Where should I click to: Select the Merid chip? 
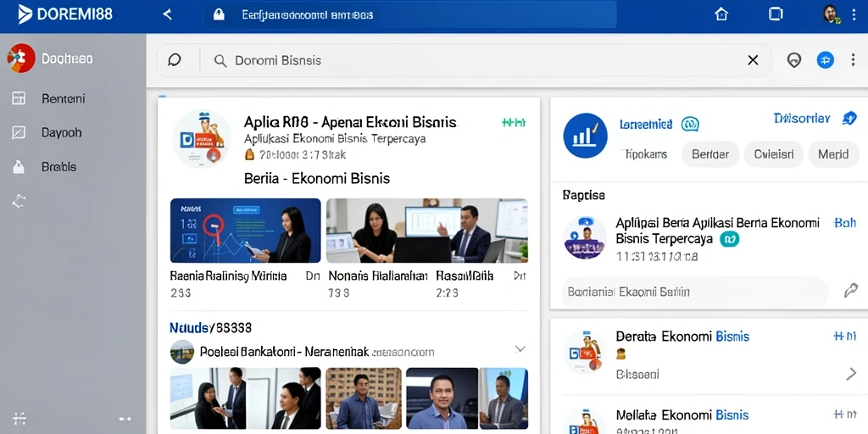tap(834, 154)
